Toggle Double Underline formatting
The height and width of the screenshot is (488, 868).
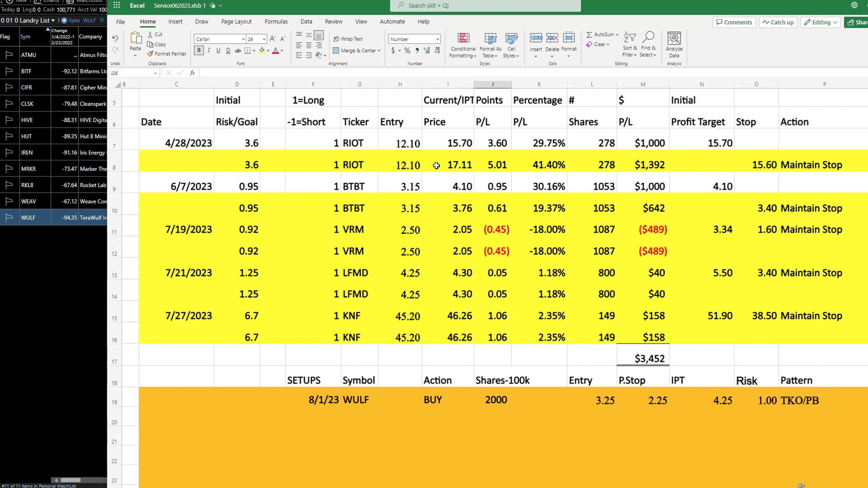pyautogui.click(x=228, y=50)
